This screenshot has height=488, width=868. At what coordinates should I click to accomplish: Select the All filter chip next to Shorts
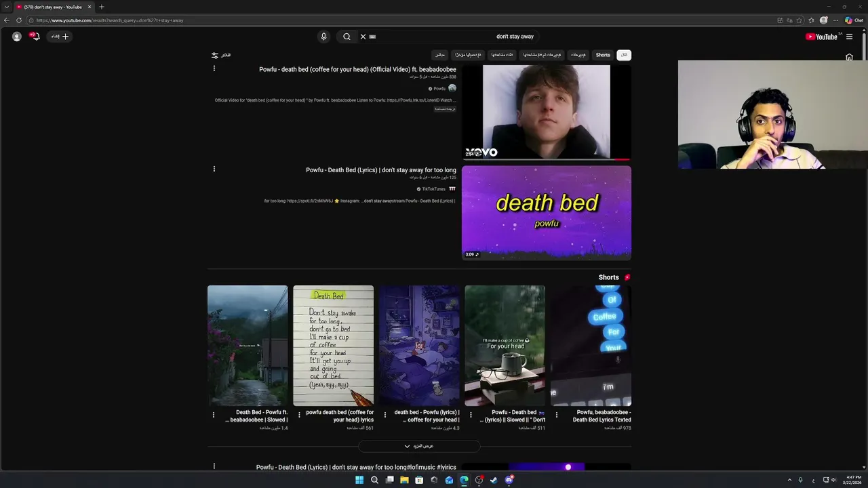click(x=624, y=55)
